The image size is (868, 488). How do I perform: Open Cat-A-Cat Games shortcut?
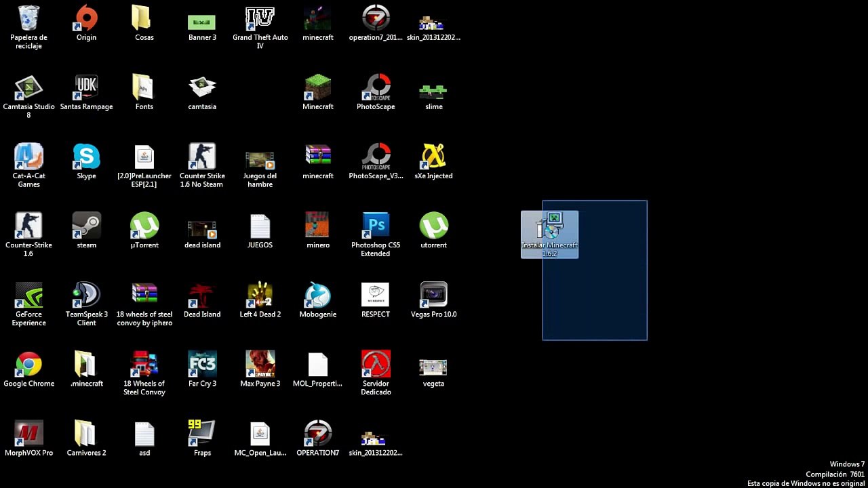point(28,166)
